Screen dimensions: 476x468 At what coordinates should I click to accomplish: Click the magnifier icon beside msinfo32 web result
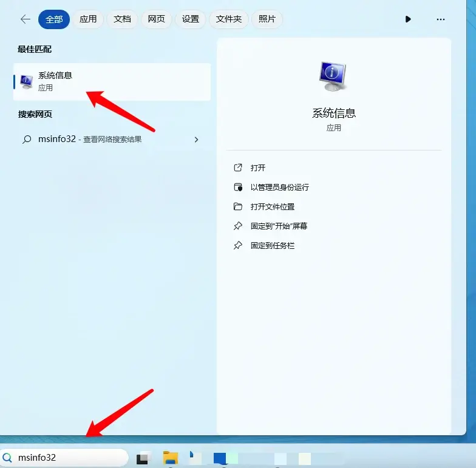point(27,140)
